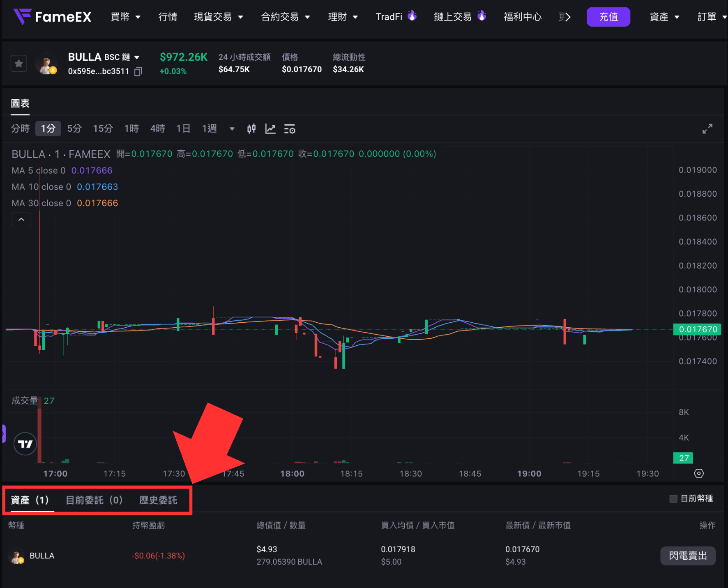Click the BULLA token avatar in header
The image size is (728, 588).
click(x=46, y=64)
